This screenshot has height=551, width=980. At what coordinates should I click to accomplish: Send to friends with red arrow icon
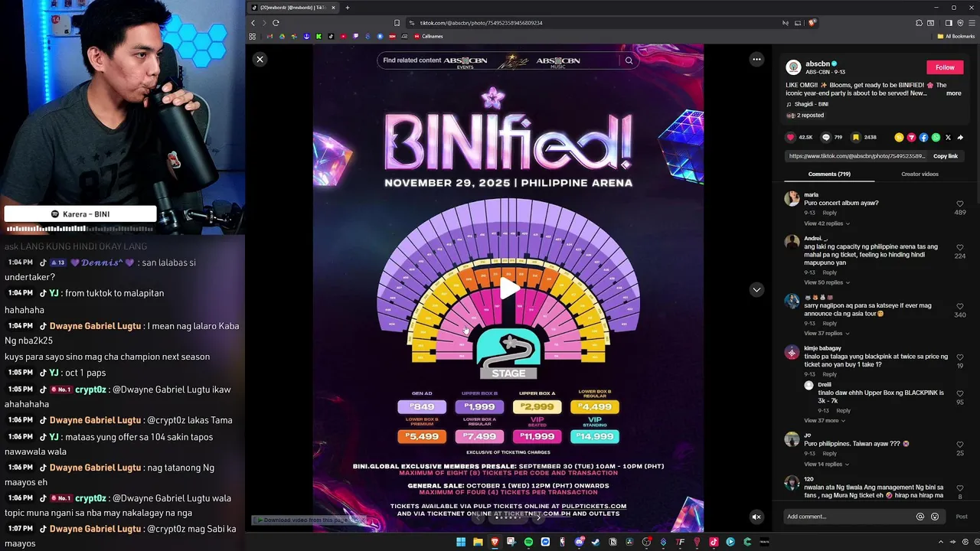coord(911,138)
